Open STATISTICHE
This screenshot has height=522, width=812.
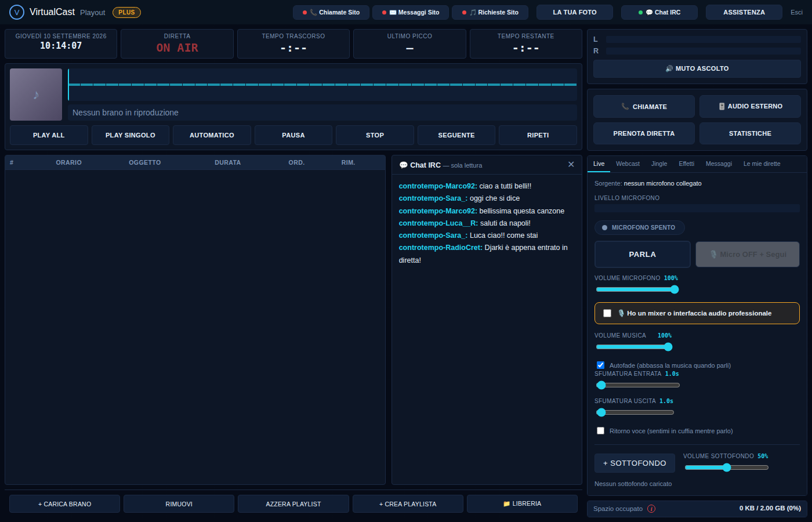tap(750, 133)
